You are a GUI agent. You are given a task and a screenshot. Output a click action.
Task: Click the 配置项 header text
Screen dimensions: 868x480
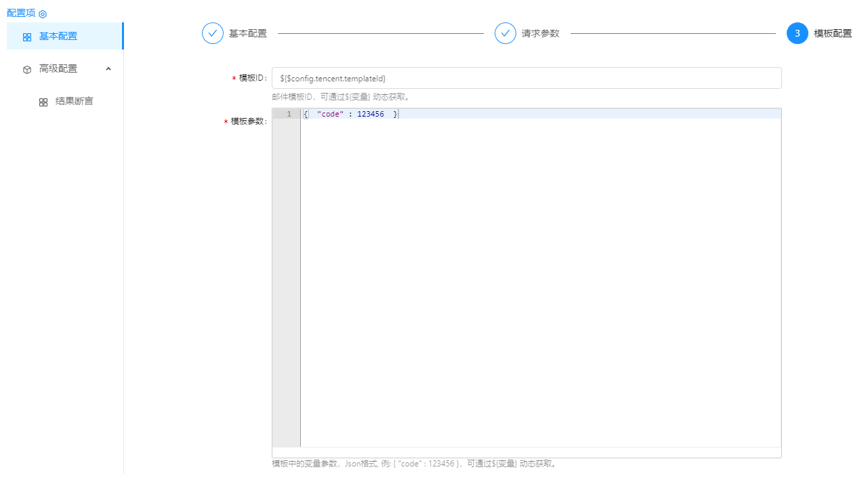[x=21, y=14]
